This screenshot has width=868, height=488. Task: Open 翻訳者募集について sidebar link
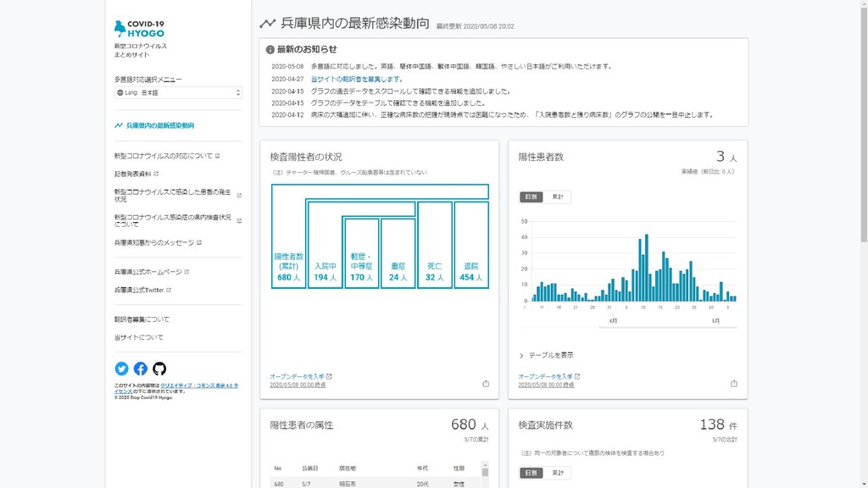142,319
